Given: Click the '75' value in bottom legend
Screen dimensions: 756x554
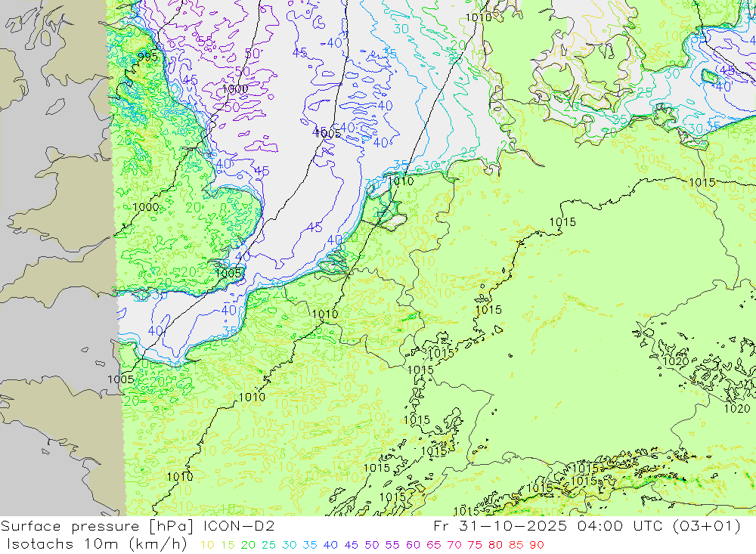Looking at the screenshot, I should 475,545.
